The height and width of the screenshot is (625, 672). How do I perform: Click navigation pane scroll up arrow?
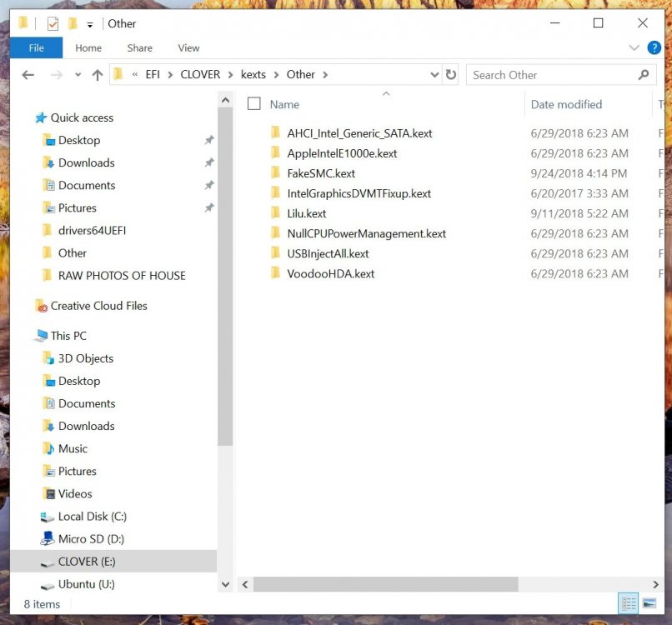tap(225, 101)
